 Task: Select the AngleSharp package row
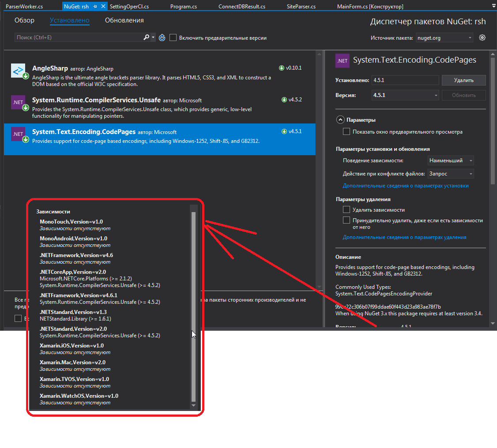159,76
